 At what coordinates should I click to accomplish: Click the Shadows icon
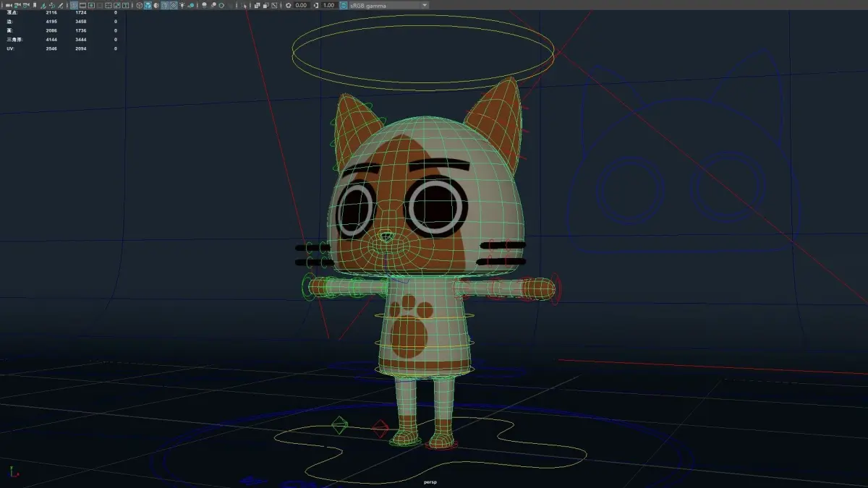point(191,5)
